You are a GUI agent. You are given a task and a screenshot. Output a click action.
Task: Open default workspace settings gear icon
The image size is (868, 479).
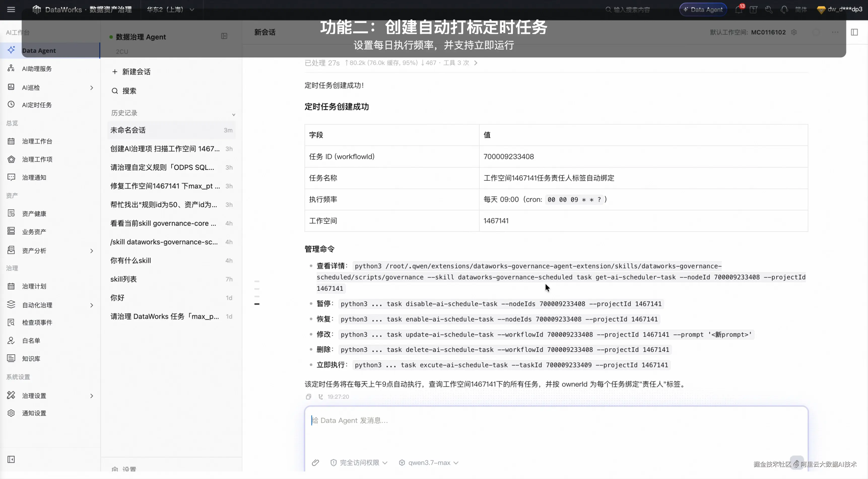[794, 32]
